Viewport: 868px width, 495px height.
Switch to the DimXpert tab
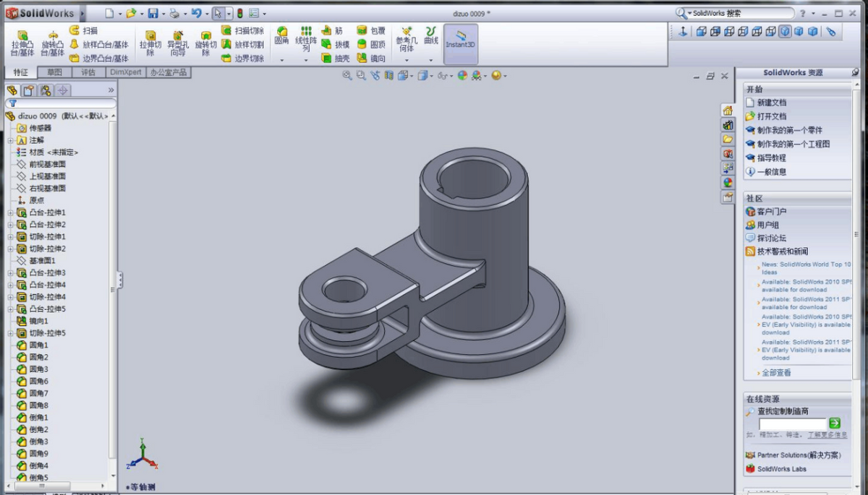(x=125, y=72)
